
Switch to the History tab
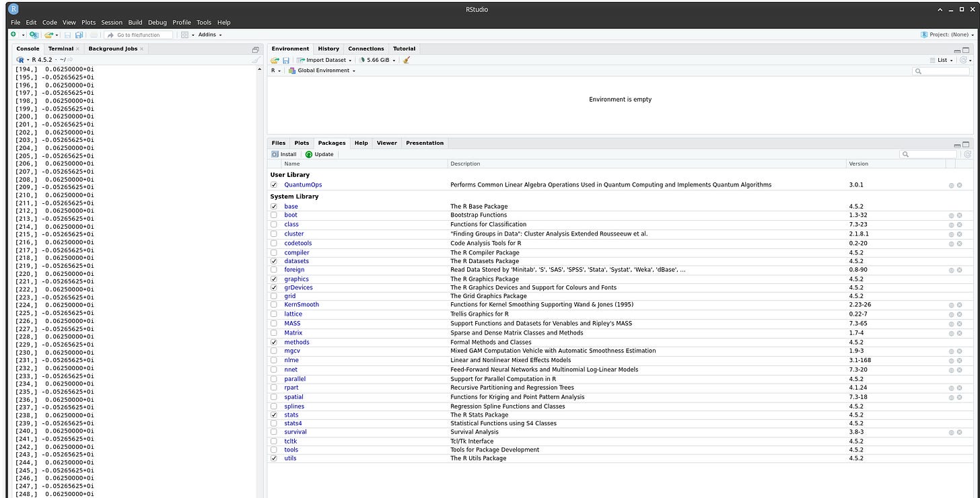[x=328, y=48]
